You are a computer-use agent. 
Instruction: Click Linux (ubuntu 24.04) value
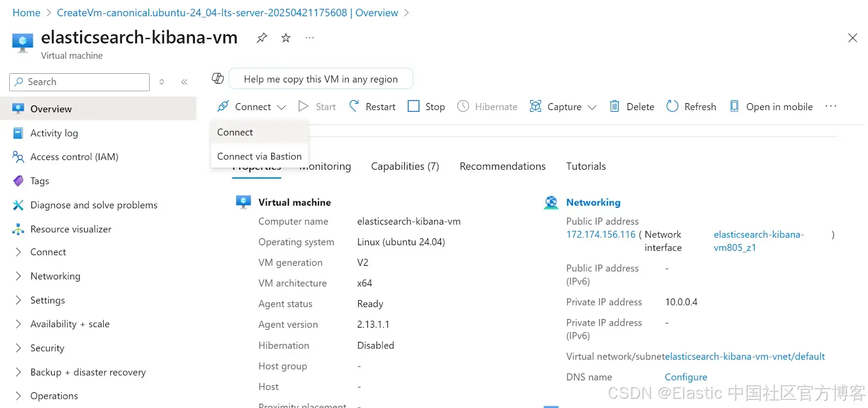tap(401, 242)
